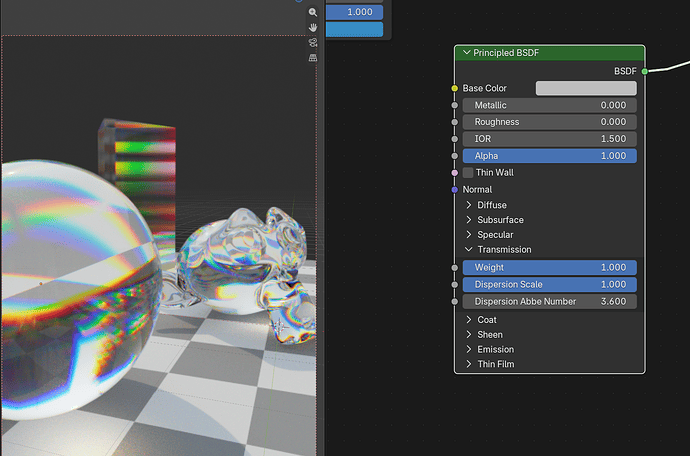This screenshot has height=456, width=690.
Task: Click the zoom magnifier viewport icon
Action: coord(313,12)
